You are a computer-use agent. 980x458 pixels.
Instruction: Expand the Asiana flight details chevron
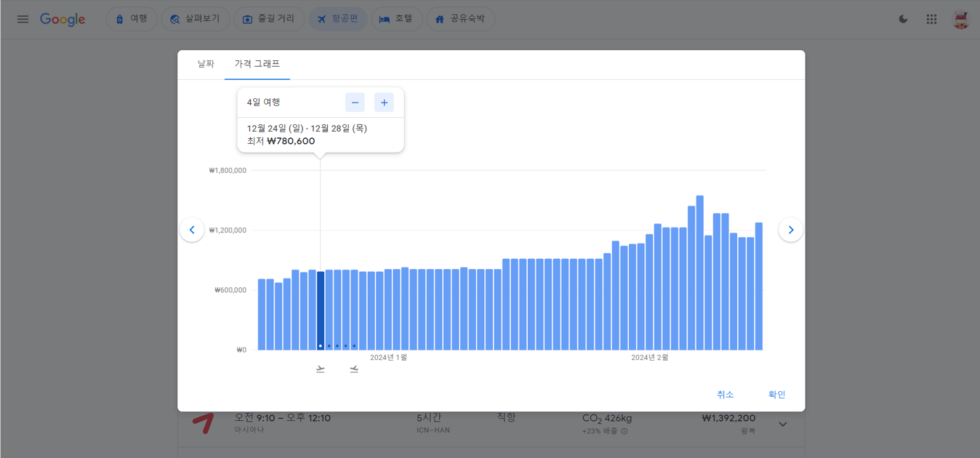(x=783, y=424)
